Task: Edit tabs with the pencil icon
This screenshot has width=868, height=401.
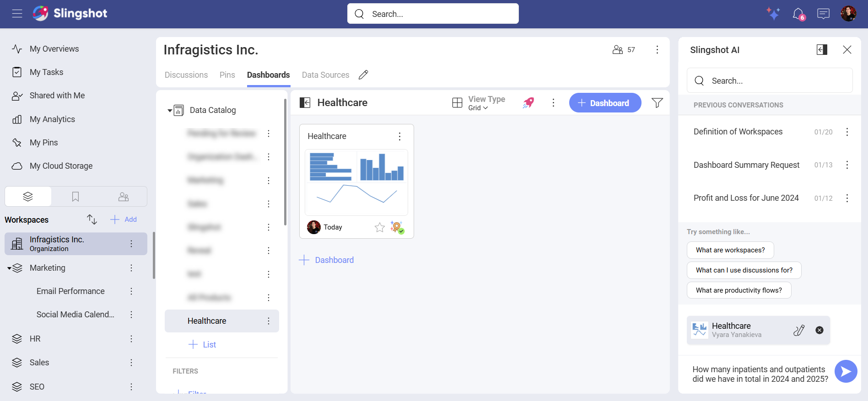Action: tap(363, 75)
